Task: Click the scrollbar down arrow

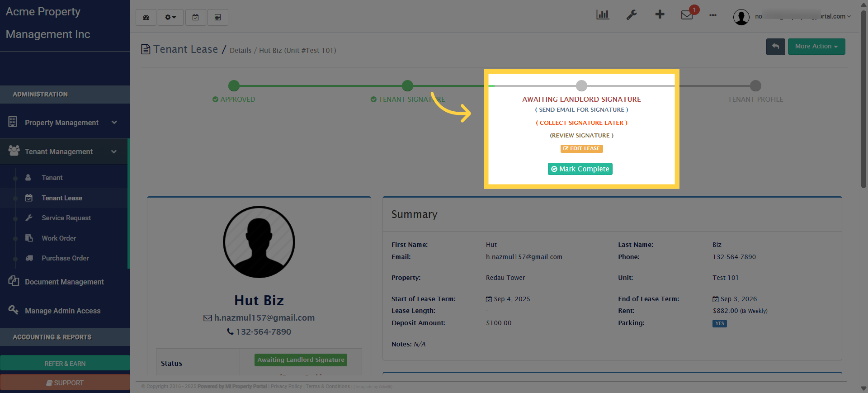Action: 863,388
